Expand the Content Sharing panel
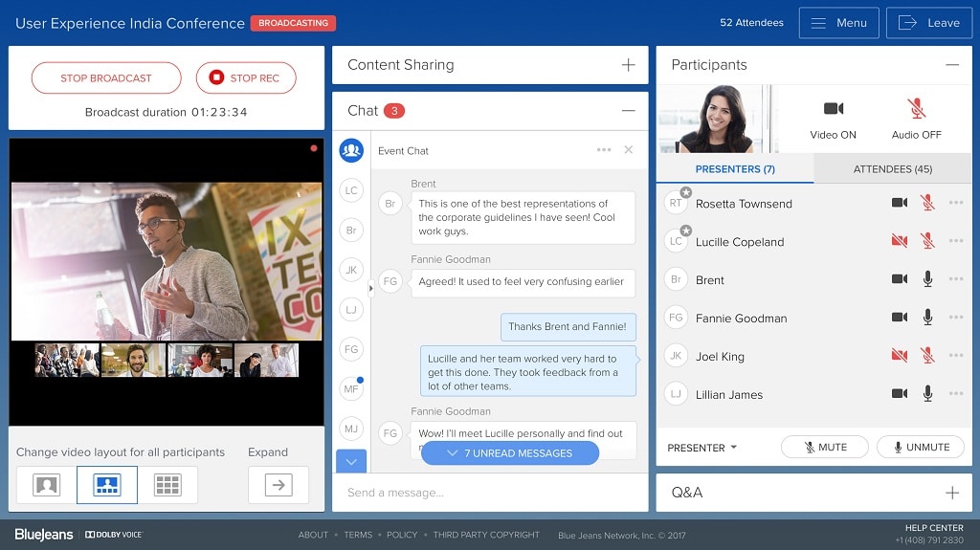Screen dimensions: 980x550 pyautogui.click(x=628, y=65)
